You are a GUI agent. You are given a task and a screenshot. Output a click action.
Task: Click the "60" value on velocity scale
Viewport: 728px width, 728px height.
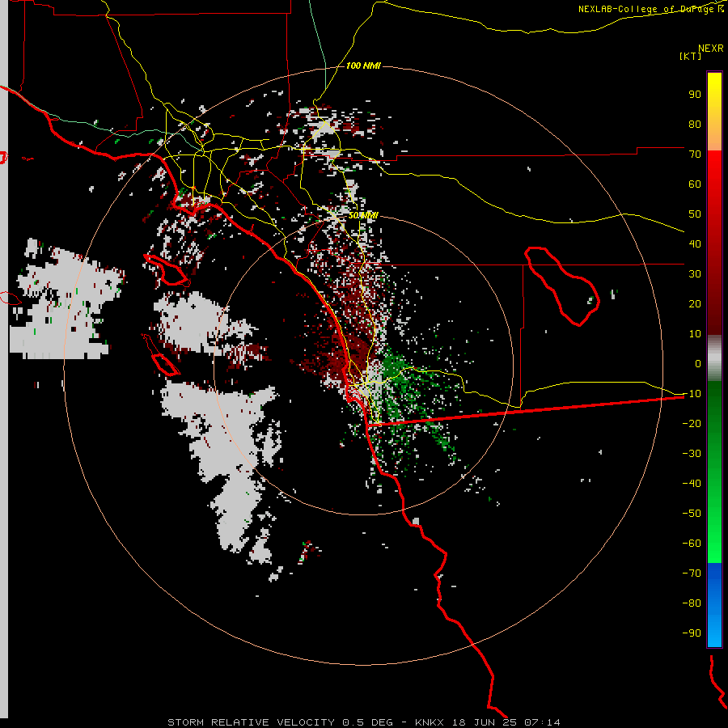[x=695, y=184]
